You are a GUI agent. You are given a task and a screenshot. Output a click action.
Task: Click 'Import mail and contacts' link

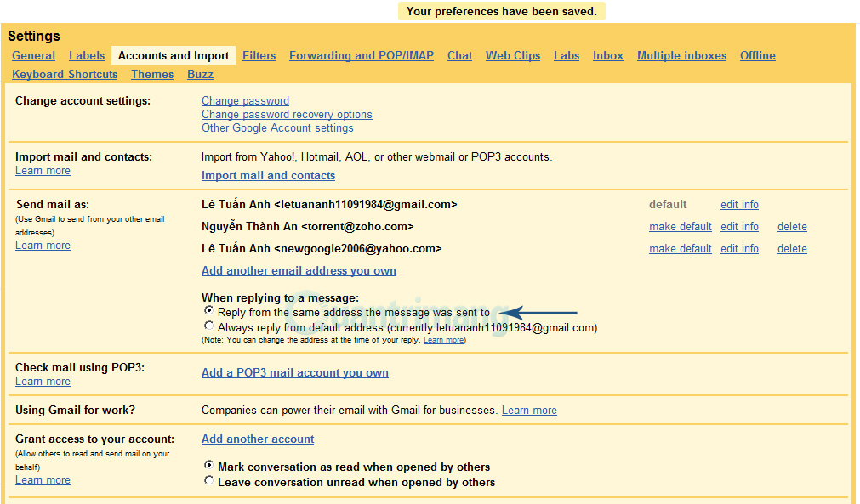tap(268, 175)
